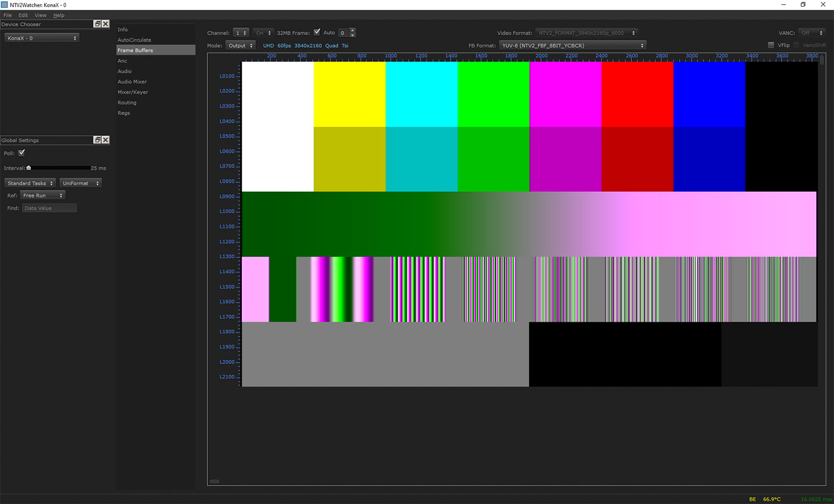The height and width of the screenshot is (504, 834).
Task: Click the NTV2Watcher app icon in title bar
Action: point(5,5)
